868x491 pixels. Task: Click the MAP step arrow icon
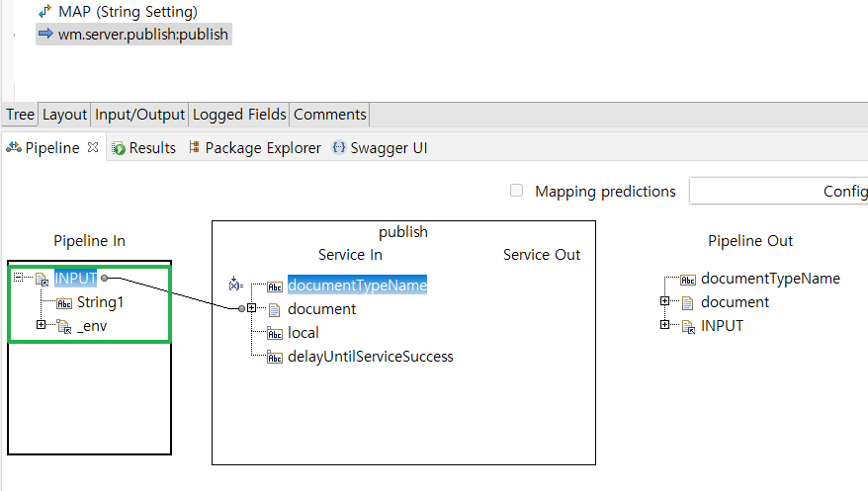(44, 12)
